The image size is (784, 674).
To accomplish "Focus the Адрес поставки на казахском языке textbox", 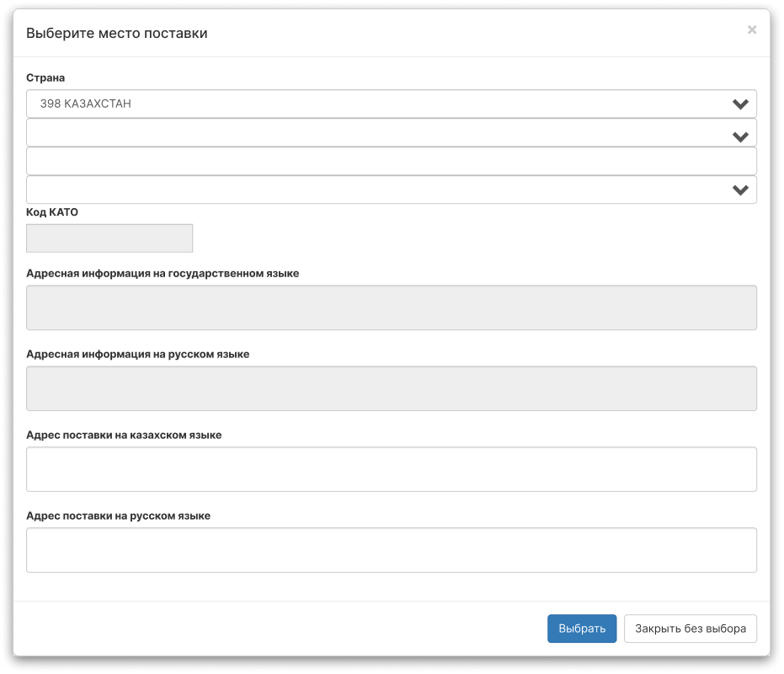I will (392, 469).
